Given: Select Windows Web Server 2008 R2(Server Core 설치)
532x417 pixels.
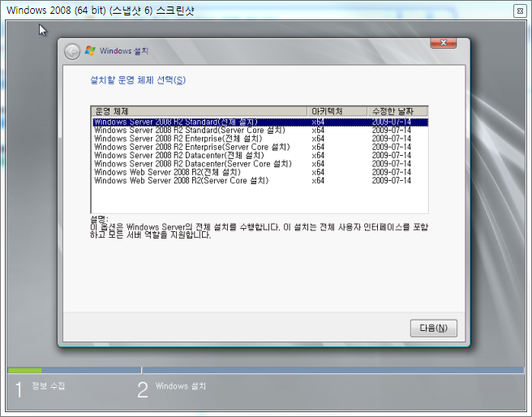Looking at the screenshot, I should [260, 180].
